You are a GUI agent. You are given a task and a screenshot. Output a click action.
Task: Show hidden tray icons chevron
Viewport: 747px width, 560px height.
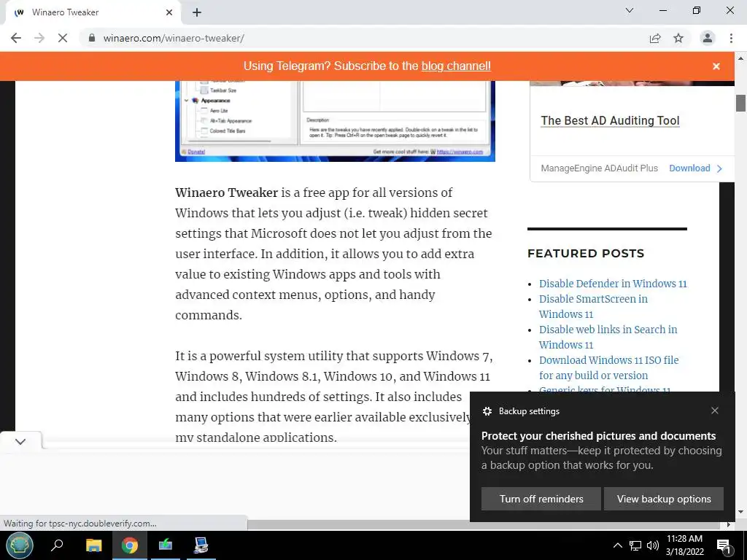click(617, 545)
